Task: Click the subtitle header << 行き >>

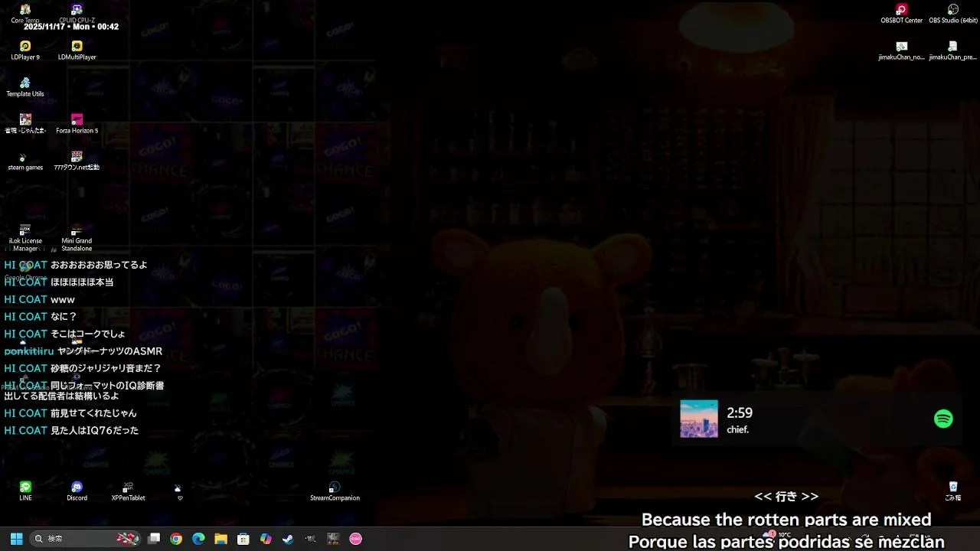Action: coord(786,497)
